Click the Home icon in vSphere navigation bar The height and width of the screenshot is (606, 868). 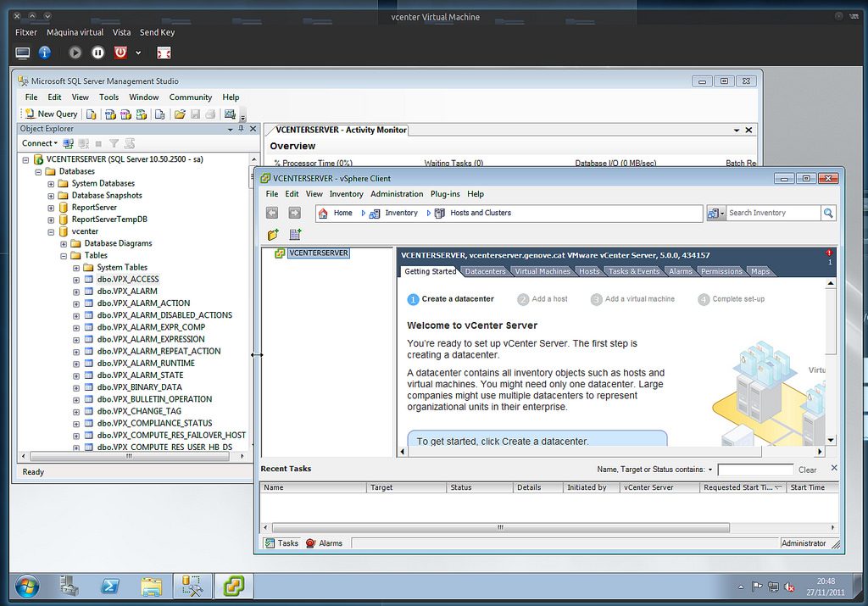[x=323, y=213]
